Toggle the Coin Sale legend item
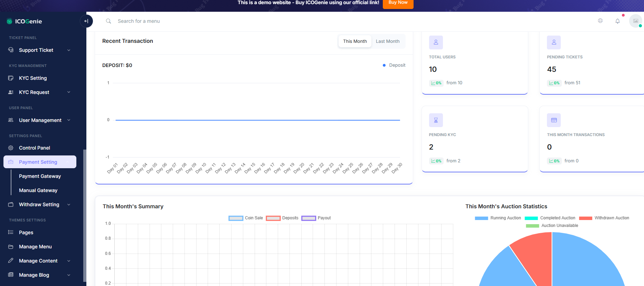 246,218
